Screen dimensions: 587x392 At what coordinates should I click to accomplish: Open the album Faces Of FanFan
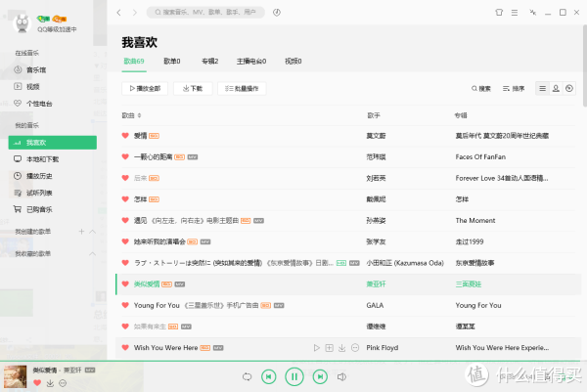click(480, 157)
